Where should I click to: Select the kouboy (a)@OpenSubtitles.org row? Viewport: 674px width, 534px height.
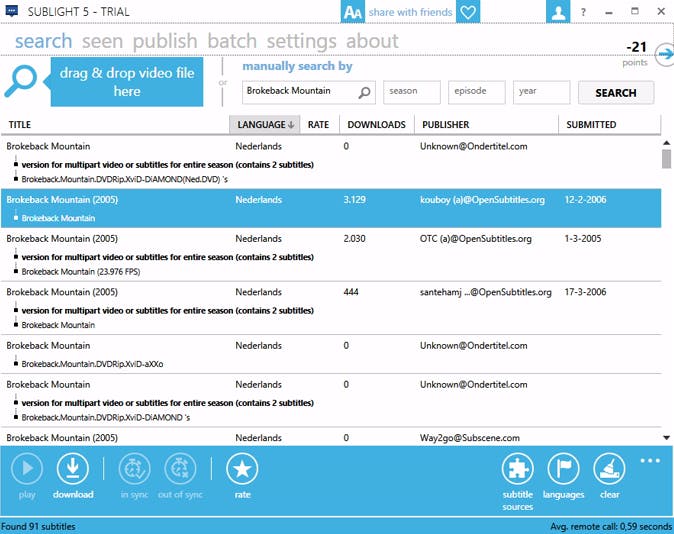331,208
